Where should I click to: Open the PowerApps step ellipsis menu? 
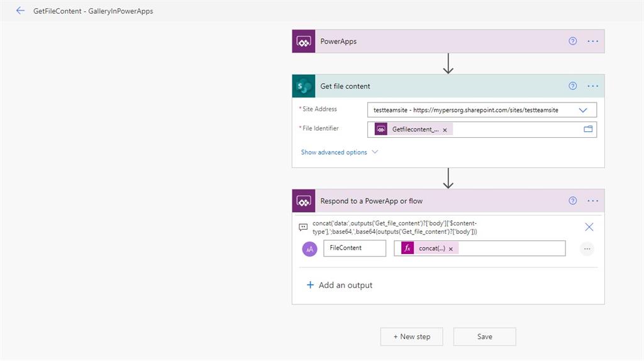(x=592, y=41)
